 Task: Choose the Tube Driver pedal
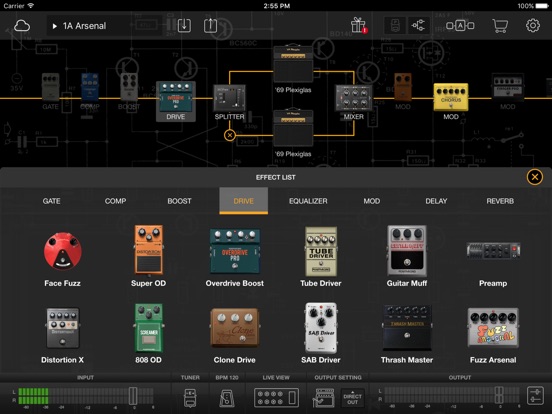tap(321, 257)
